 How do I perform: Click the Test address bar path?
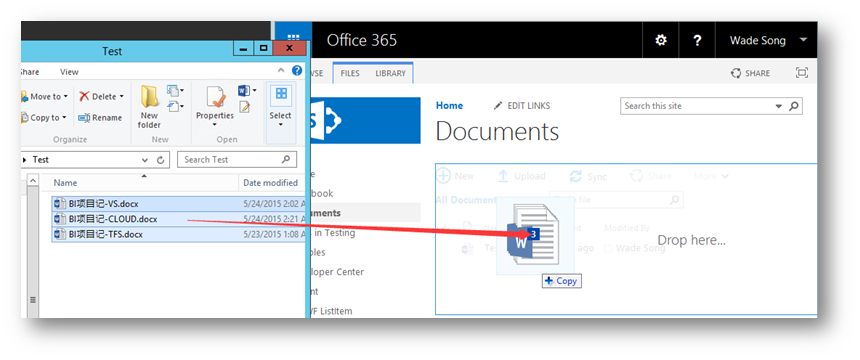[41, 160]
